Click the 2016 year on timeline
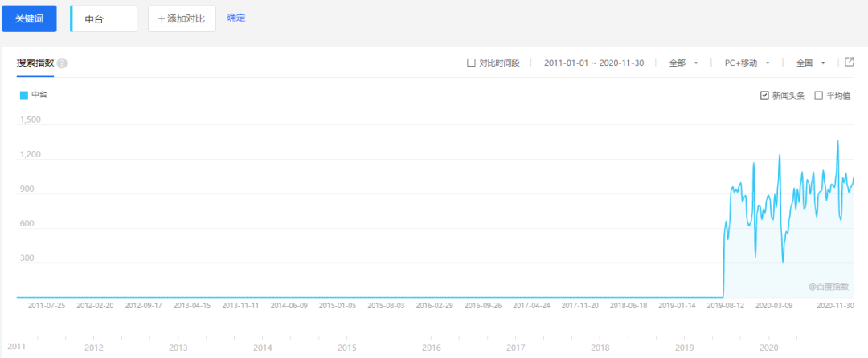This screenshot has height=358, width=868. pyautogui.click(x=432, y=348)
